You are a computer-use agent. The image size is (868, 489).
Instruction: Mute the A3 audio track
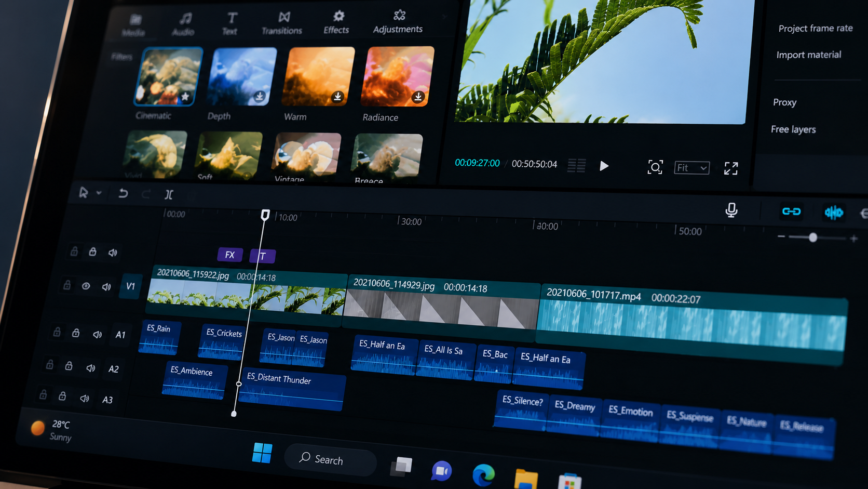click(x=85, y=399)
